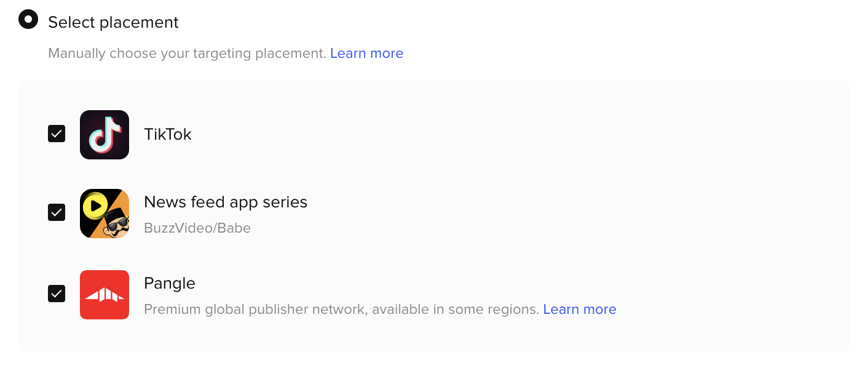
Task: Open Learn more about targeting placement
Action: (367, 54)
